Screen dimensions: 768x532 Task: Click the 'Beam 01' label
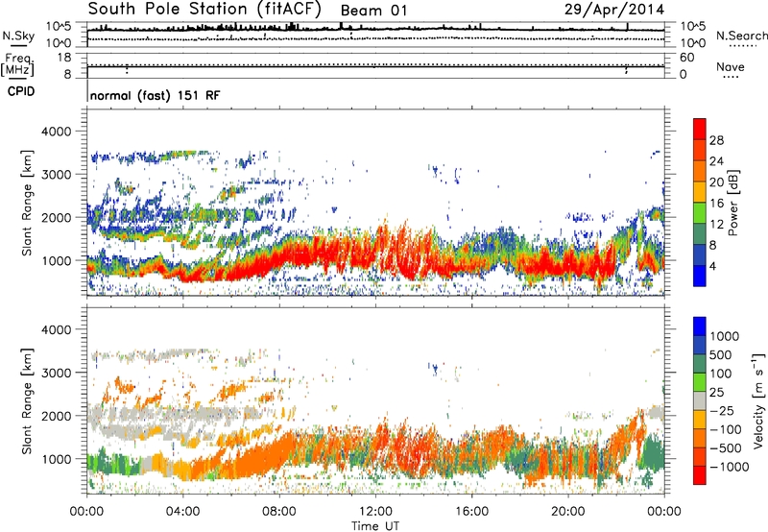coord(373,11)
